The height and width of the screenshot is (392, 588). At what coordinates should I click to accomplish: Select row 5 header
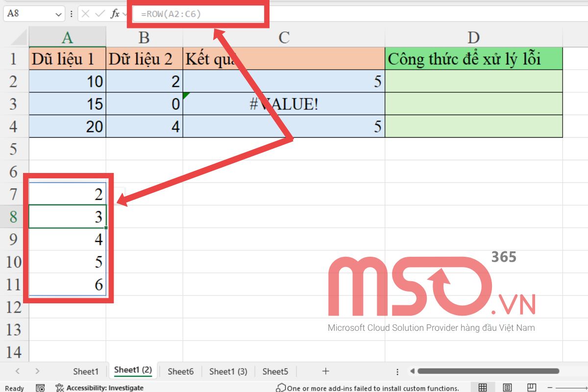click(14, 149)
